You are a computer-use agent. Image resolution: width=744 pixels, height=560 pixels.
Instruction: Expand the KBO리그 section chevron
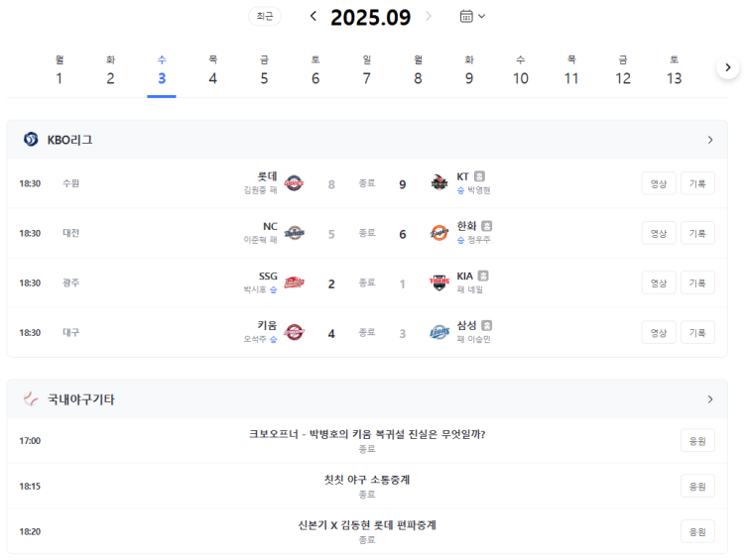[x=710, y=140]
